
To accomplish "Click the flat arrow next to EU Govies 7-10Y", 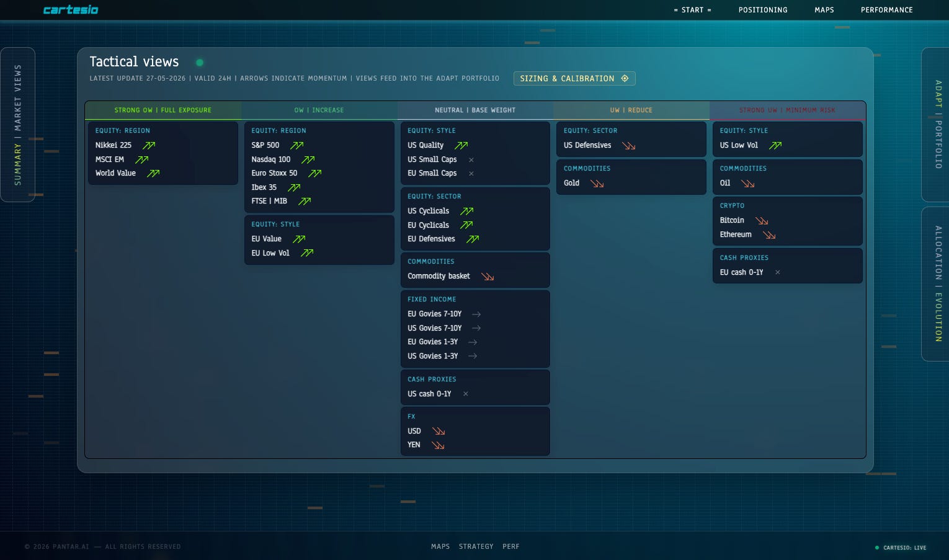I will click(x=476, y=314).
